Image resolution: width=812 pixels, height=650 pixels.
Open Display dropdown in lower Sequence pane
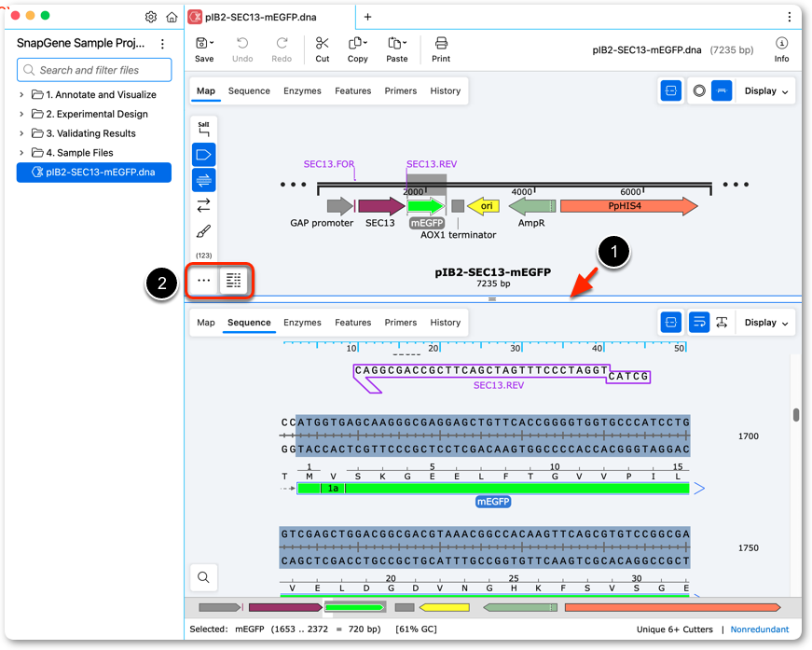coord(766,322)
